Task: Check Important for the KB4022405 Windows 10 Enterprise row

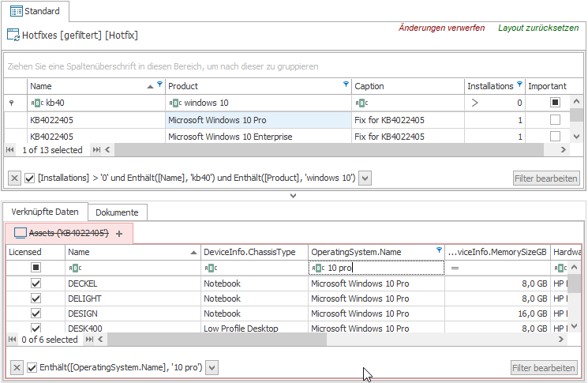Action: 555,136
